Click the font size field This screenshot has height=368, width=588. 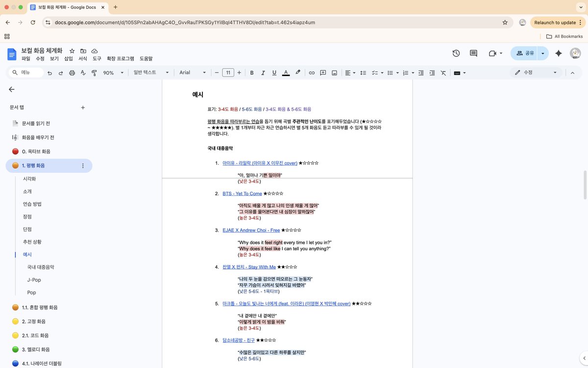[228, 73]
